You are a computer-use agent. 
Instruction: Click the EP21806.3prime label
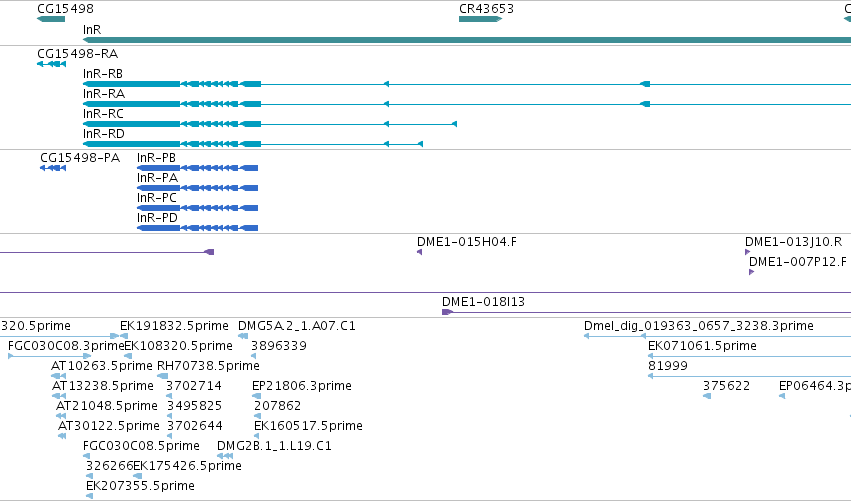click(x=302, y=386)
